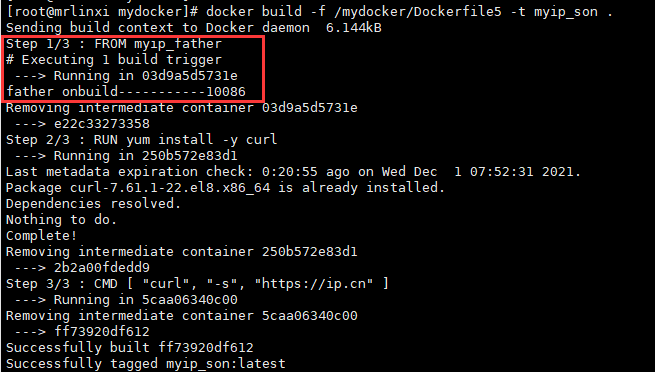
Task: Click 'Dependencies resolved.' text
Action: click(x=94, y=204)
